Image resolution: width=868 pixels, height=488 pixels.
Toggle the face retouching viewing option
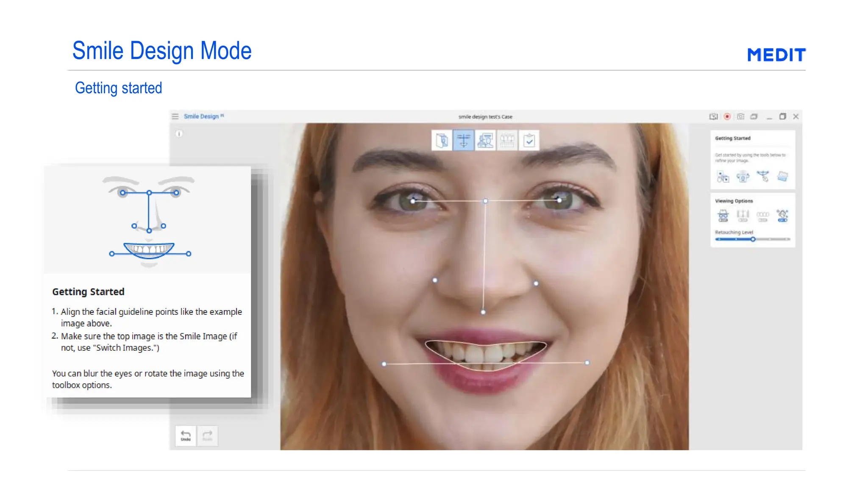click(x=782, y=216)
